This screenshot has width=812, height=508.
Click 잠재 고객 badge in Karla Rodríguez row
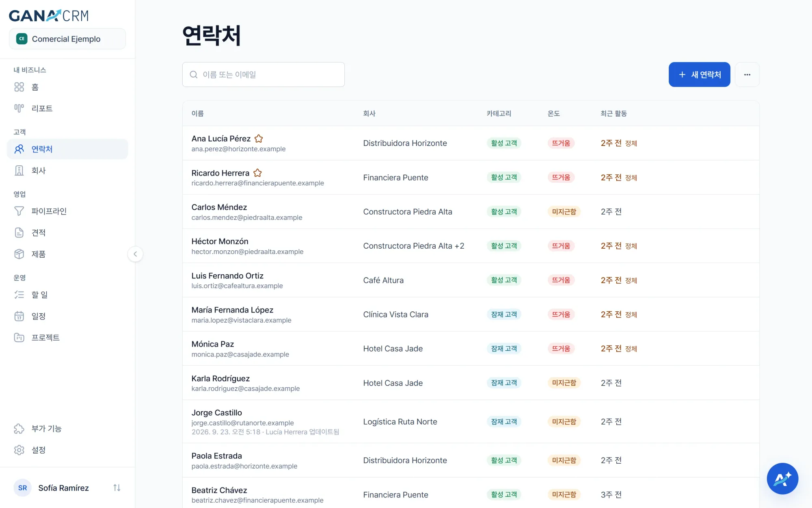pos(504,383)
